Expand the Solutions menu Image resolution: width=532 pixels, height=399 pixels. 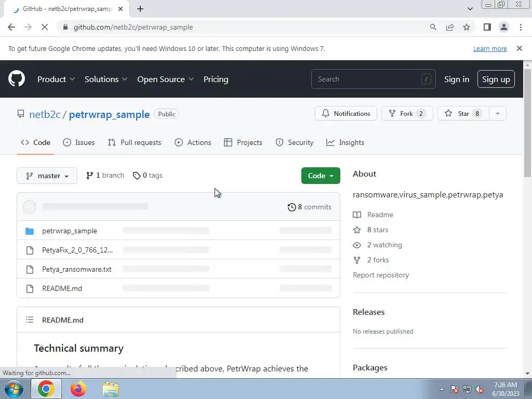point(106,79)
